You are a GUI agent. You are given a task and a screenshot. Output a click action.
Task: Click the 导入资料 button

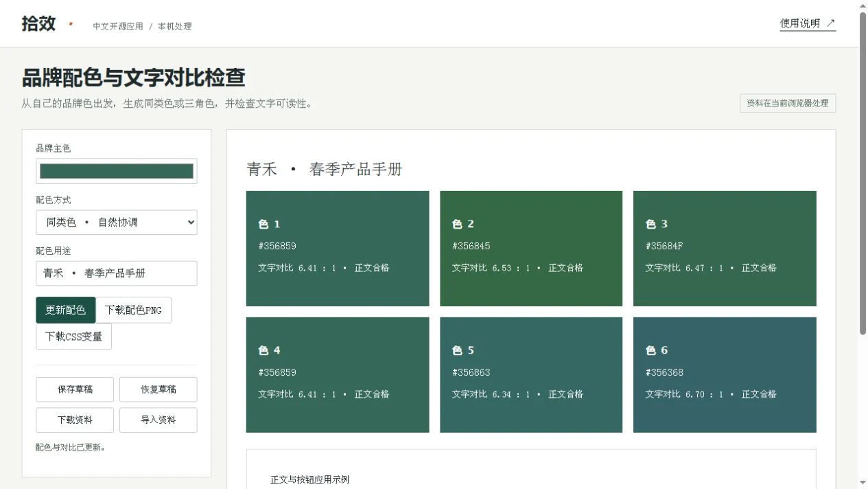(159, 420)
